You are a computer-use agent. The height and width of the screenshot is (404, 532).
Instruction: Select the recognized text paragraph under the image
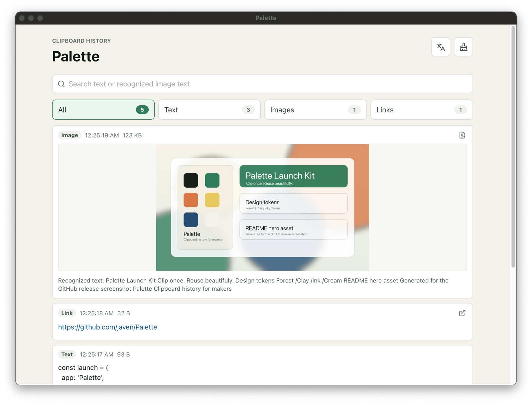(x=253, y=285)
